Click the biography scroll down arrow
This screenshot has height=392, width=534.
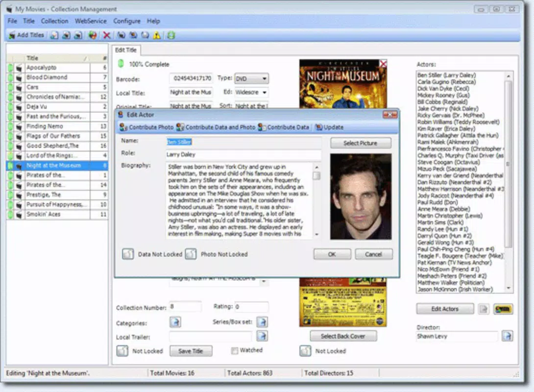pyautogui.click(x=316, y=234)
